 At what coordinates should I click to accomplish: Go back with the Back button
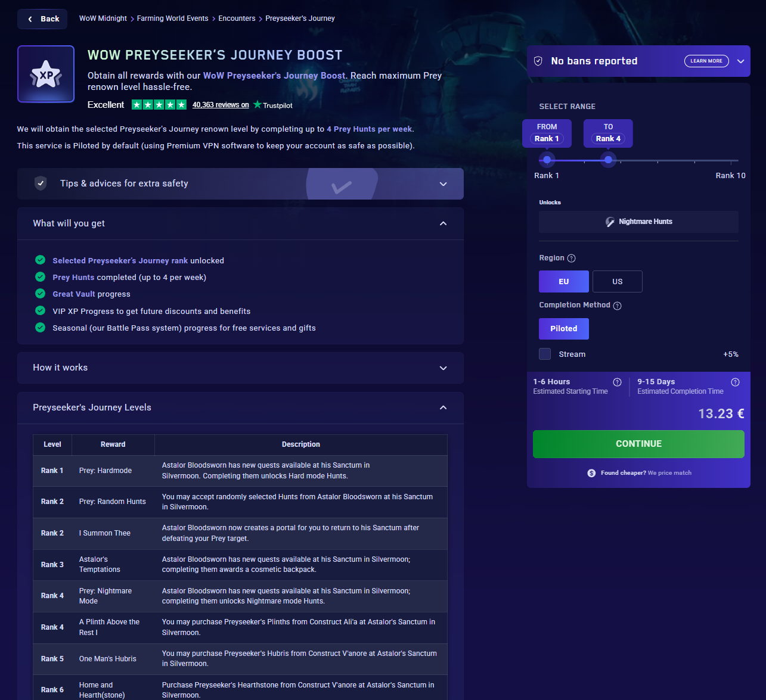point(42,19)
